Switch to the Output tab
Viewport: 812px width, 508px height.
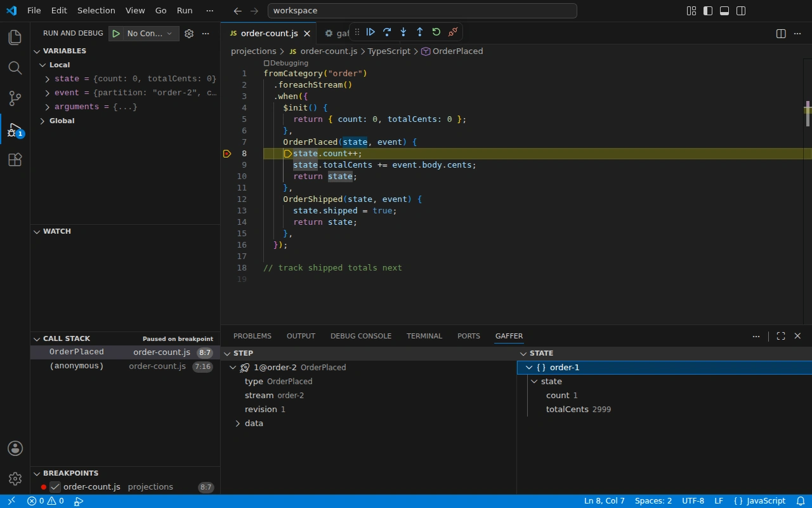[x=301, y=336]
